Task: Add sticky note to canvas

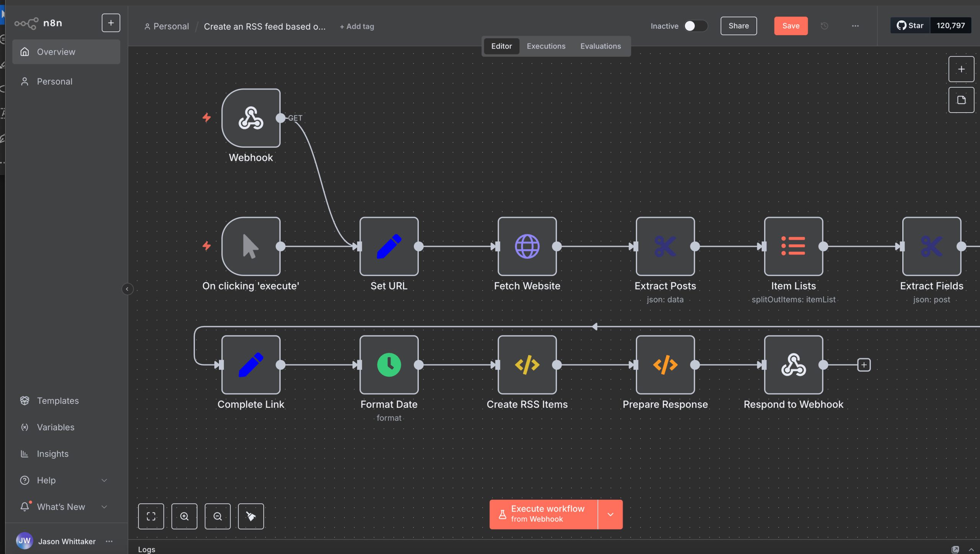Action: [961, 100]
